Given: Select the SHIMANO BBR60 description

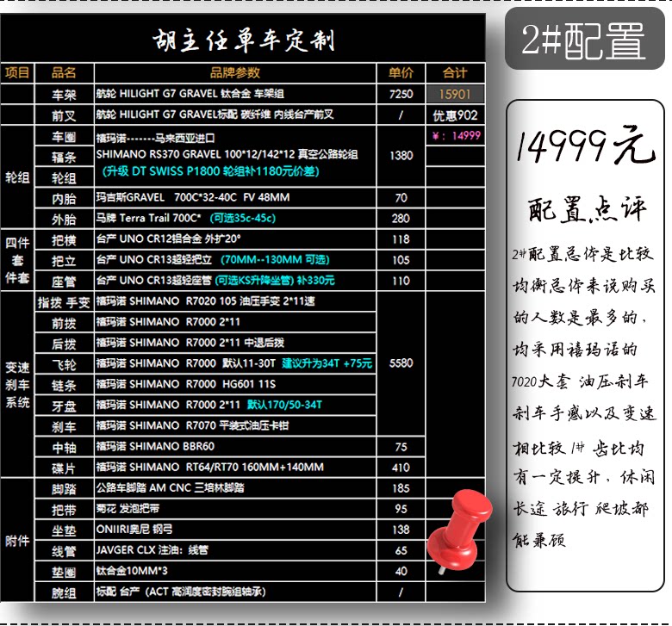Looking at the screenshot, I should click(155, 446).
